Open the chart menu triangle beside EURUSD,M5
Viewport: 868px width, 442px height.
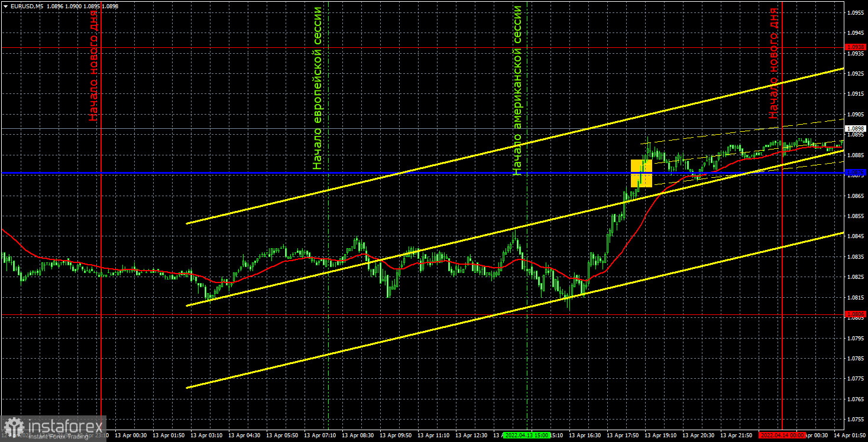click(5, 6)
